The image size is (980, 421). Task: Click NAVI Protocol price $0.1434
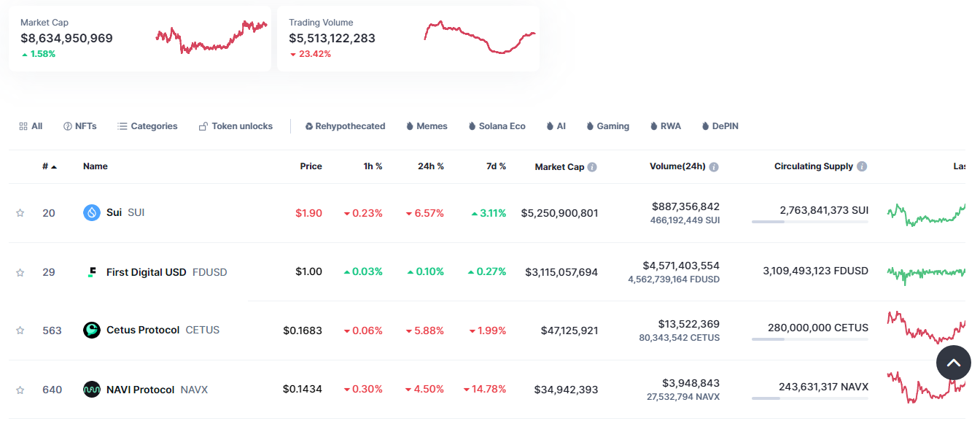pos(303,390)
